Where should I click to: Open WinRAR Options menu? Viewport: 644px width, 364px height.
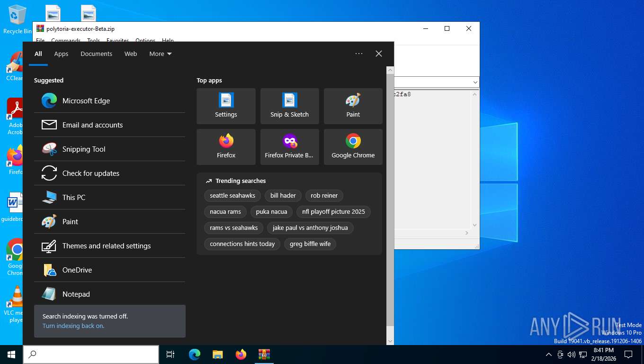tap(145, 41)
